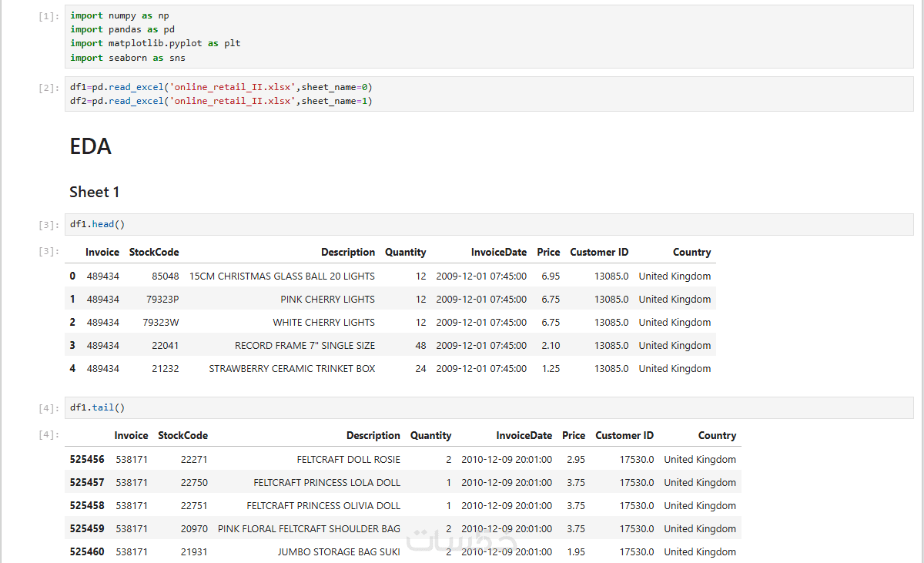Image resolution: width=924 pixels, height=563 pixels.
Task: Select the read_excel code cell
Action: click(489, 94)
